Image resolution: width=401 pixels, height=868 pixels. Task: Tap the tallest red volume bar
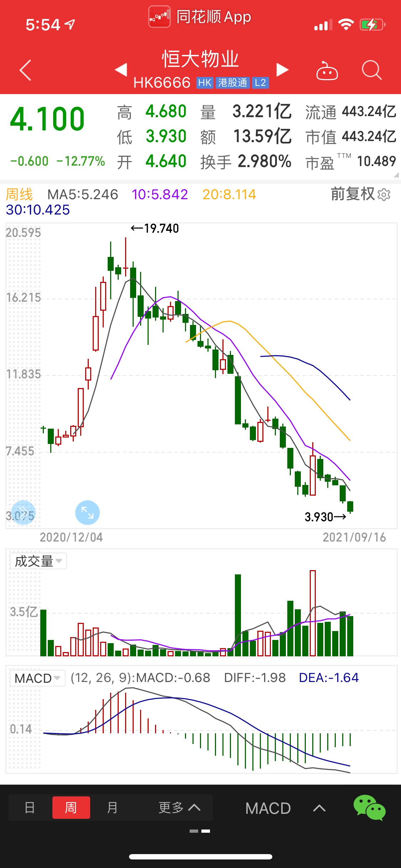click(x=313, y=613)
